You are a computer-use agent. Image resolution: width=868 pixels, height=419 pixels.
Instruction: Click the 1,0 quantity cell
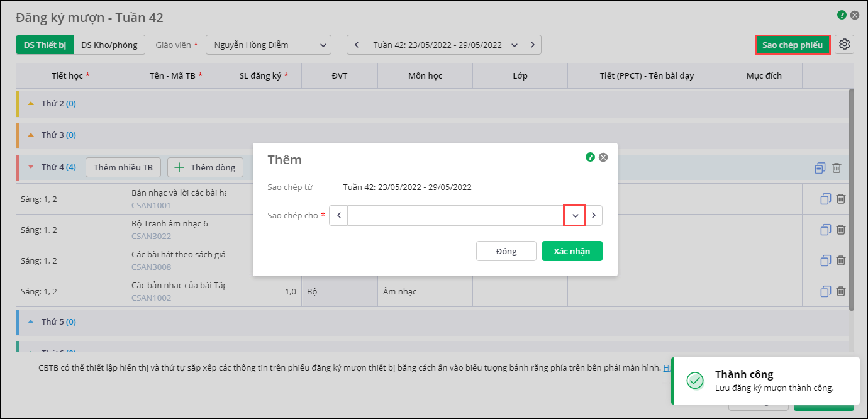coord(264,291)
